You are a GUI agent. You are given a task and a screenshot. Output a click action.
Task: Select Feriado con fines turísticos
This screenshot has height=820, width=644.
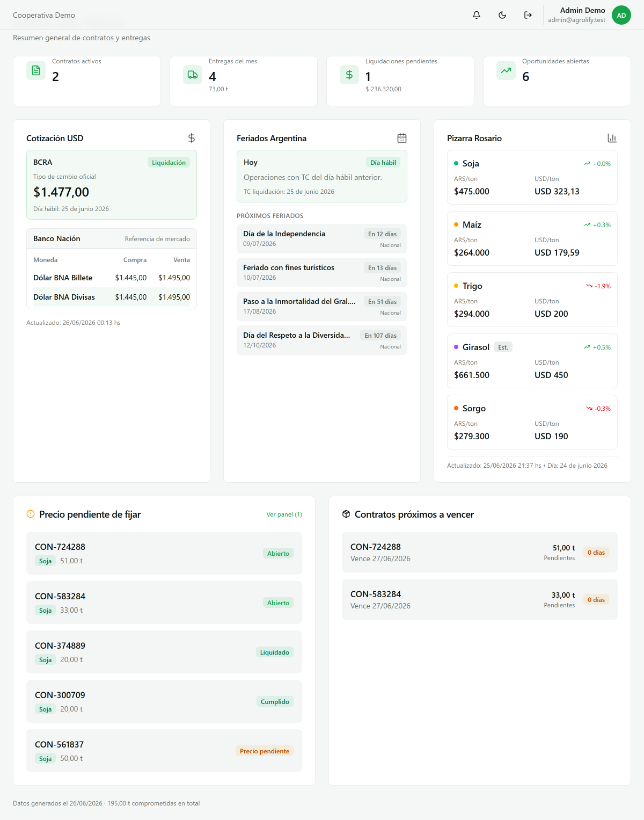pyautogui.click(x=322, y=272)
